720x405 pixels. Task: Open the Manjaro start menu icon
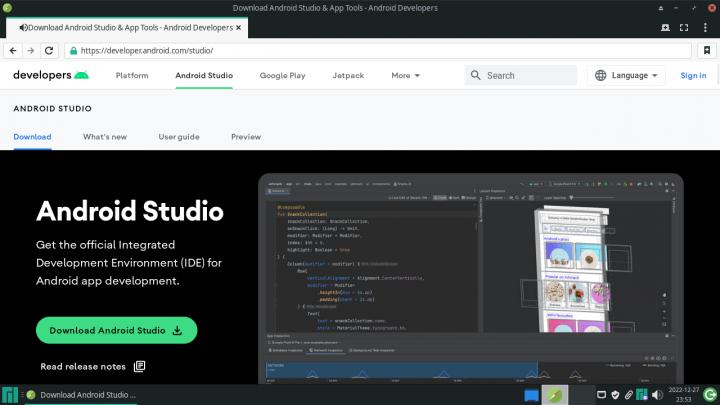(x=9, y=395)
